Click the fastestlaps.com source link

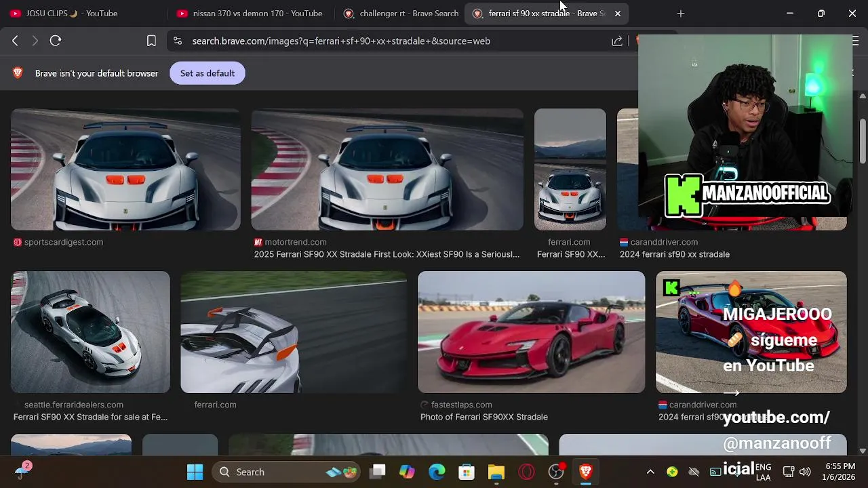point(462,405)
